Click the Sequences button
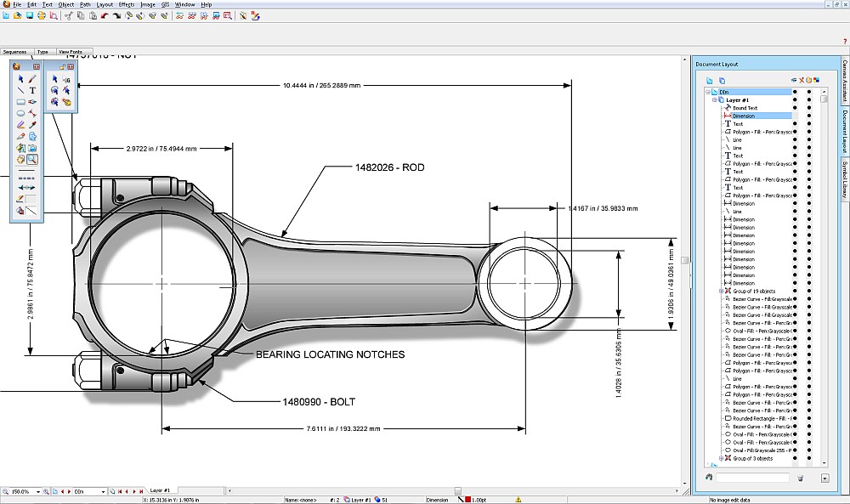 (15, 52)
